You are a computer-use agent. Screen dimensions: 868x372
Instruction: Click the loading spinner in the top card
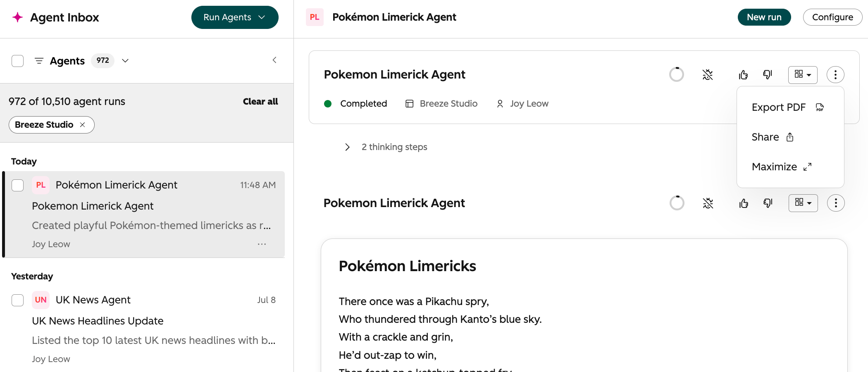point(677,75)
